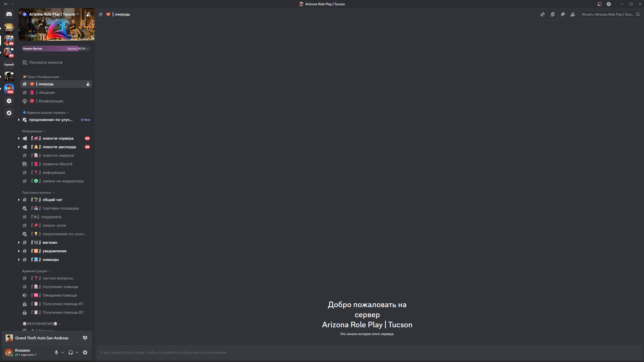Click Просмотр каналов browse channels button

pos(46,62)
